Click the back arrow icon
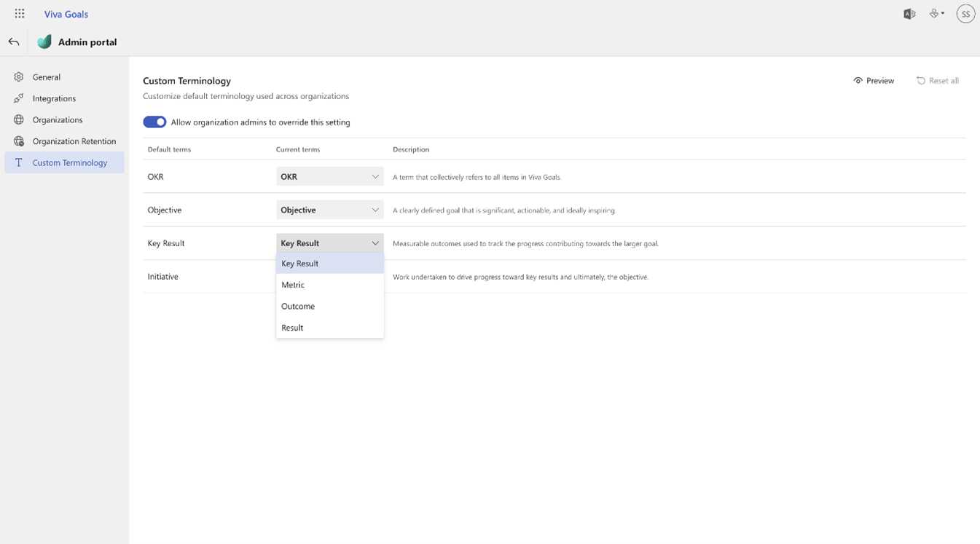 [14, 42]
